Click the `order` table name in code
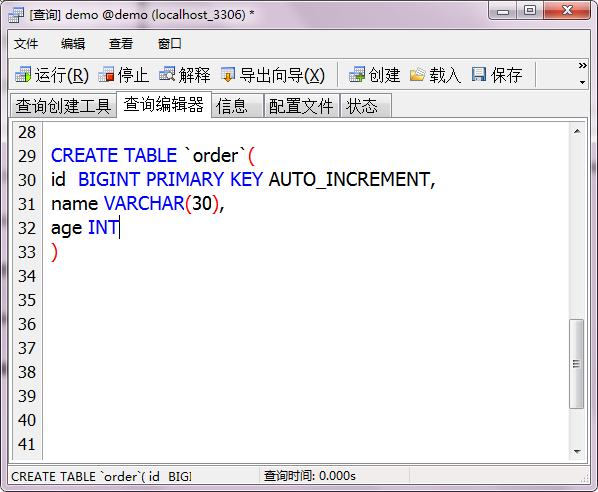 (215, 156)
